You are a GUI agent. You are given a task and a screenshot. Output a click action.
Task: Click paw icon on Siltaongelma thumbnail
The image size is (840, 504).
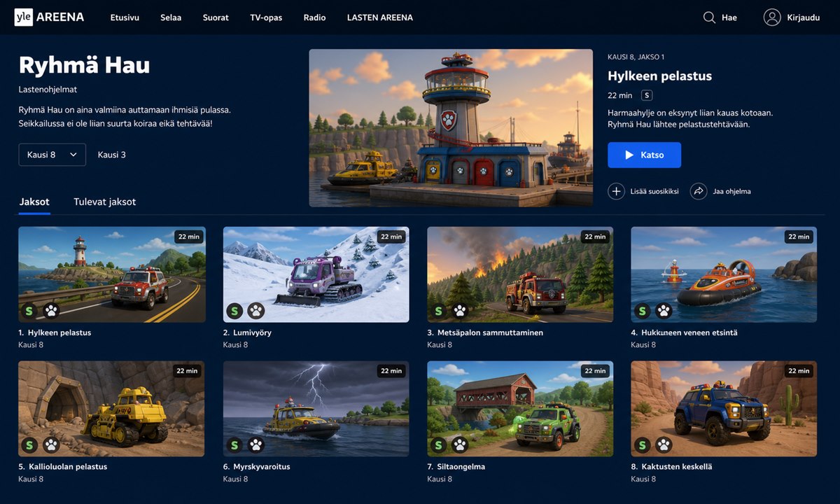pos(460,444)
